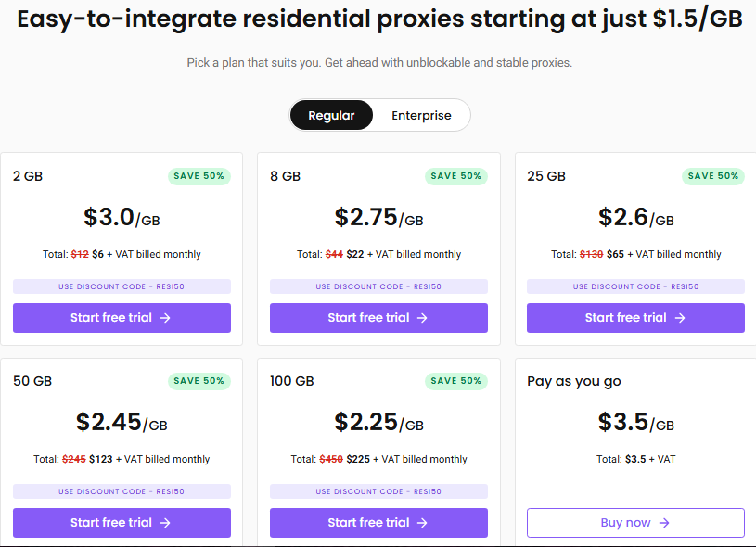Click the SAVE 50% badge on 50 GB plan
Image resolution: width=756 pixels, height=547 pixels.
(199, 381)
